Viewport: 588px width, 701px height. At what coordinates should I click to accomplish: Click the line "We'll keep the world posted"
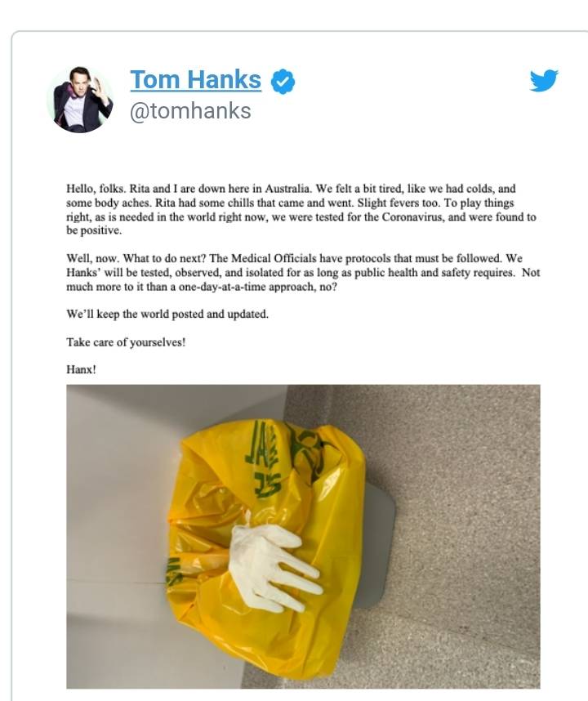[167, 315]
